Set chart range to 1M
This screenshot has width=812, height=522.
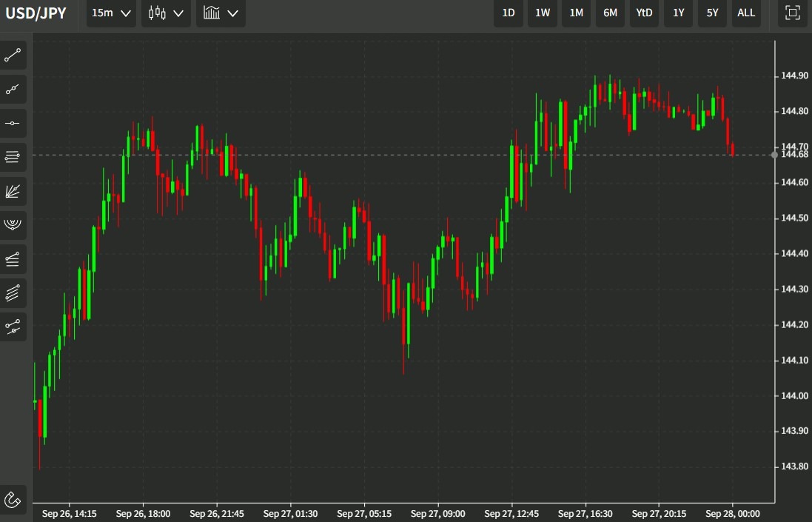point(577,13)
